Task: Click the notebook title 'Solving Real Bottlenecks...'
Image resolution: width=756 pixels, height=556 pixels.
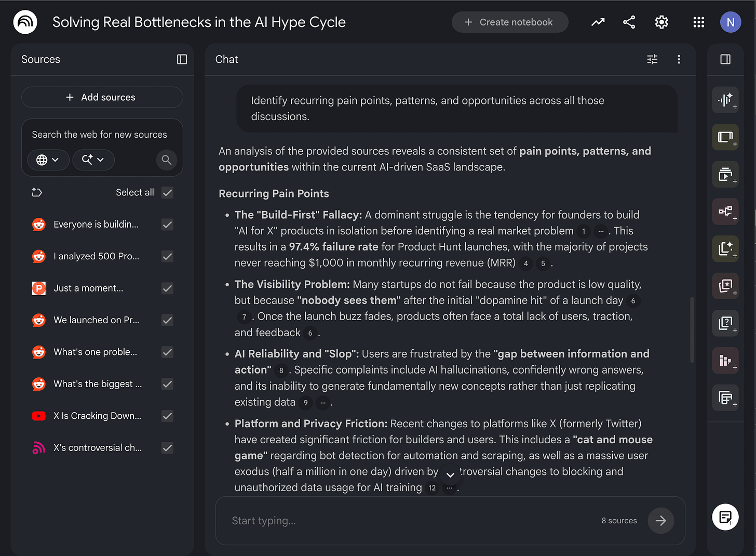Action: [199, 22]
